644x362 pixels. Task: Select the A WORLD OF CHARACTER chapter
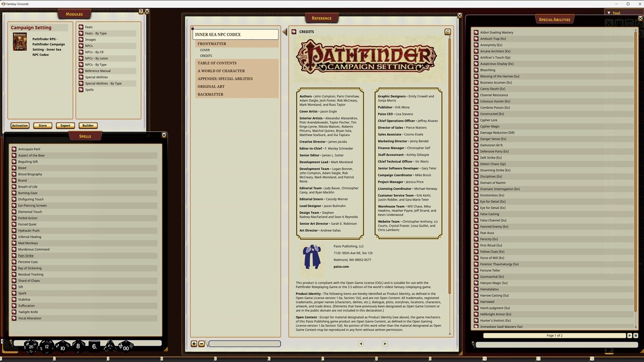click(221, 70)
